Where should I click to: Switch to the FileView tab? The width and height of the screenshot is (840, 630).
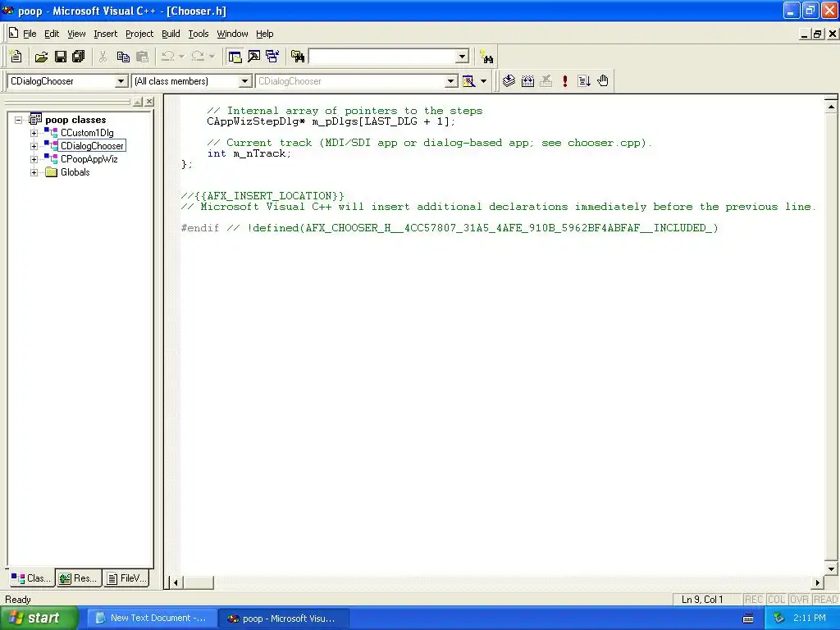point(127,578)
